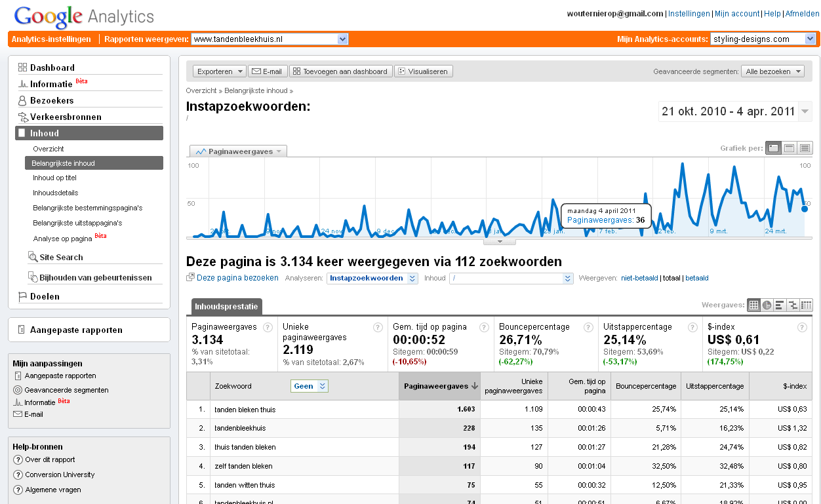Viewport: 821px width, 504px height.
Task: Open Geavanceerde segmenten Alle bezoeken dropdown
Action: (x=772, y=71)
